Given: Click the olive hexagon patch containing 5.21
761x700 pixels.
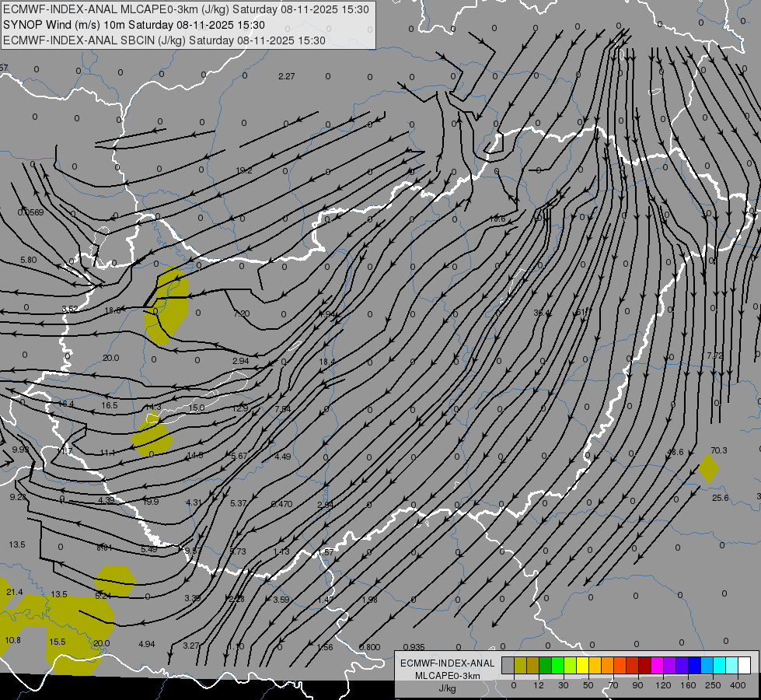Looking at the screenshot, I should pyautogui.click(x=115, y=581).
